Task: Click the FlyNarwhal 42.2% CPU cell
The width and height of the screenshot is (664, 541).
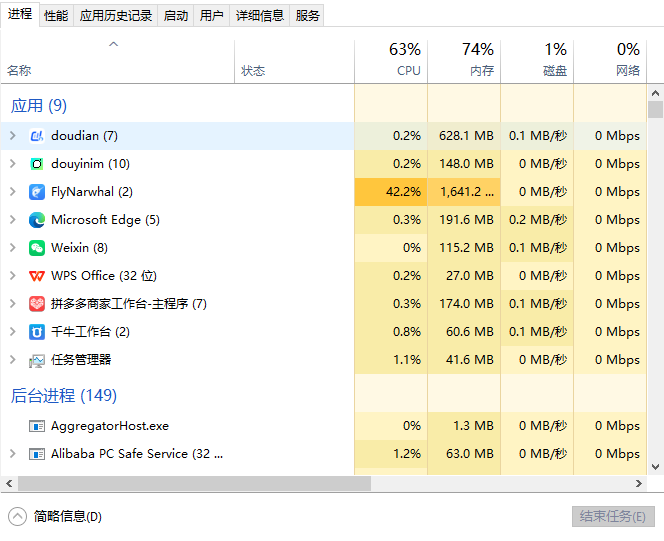Action: click(391, 192)
